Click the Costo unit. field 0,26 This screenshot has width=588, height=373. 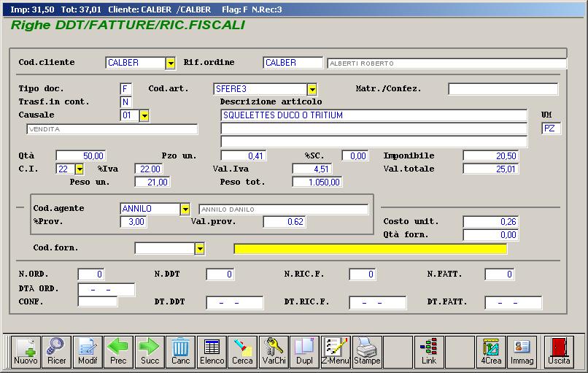pyautogui.click(x=491, y=222)
